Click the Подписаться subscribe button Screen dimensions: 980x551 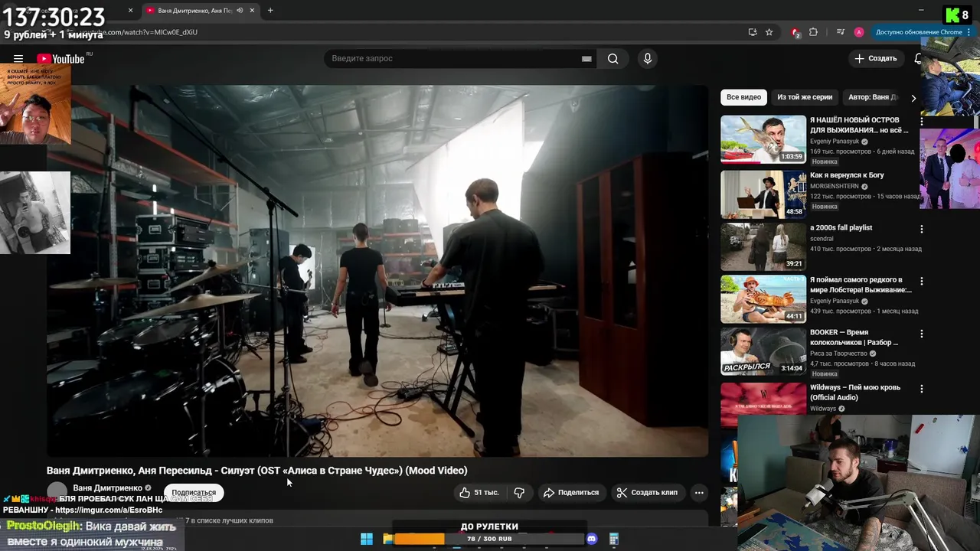click(194, 493)
